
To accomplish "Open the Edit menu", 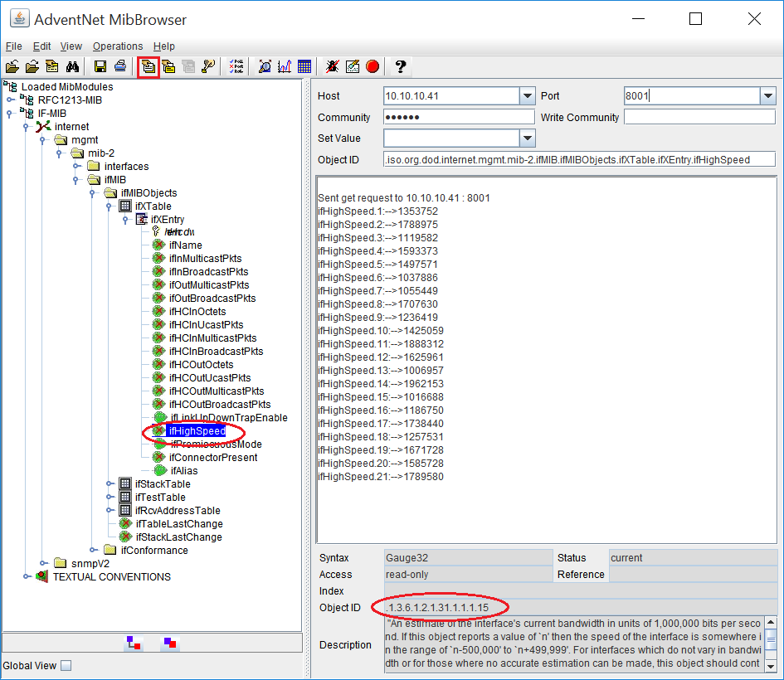I will coord(41,46).
